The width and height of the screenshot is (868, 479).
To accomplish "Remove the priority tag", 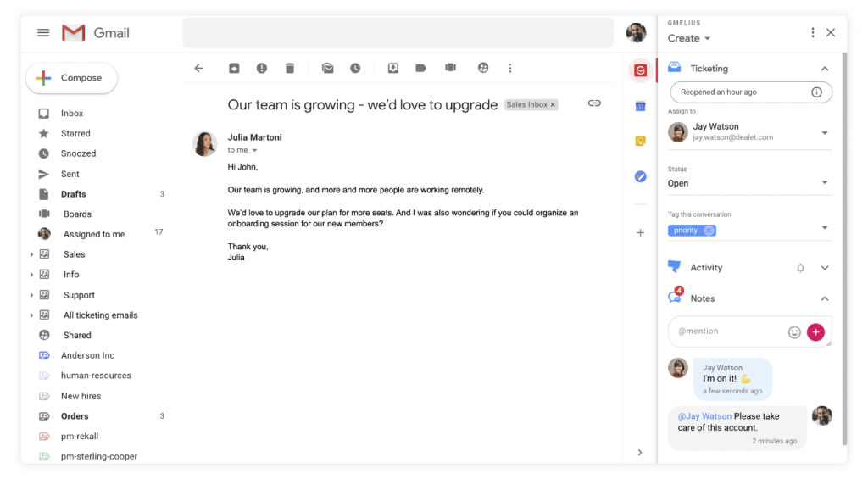I will [x=709, y=231].
